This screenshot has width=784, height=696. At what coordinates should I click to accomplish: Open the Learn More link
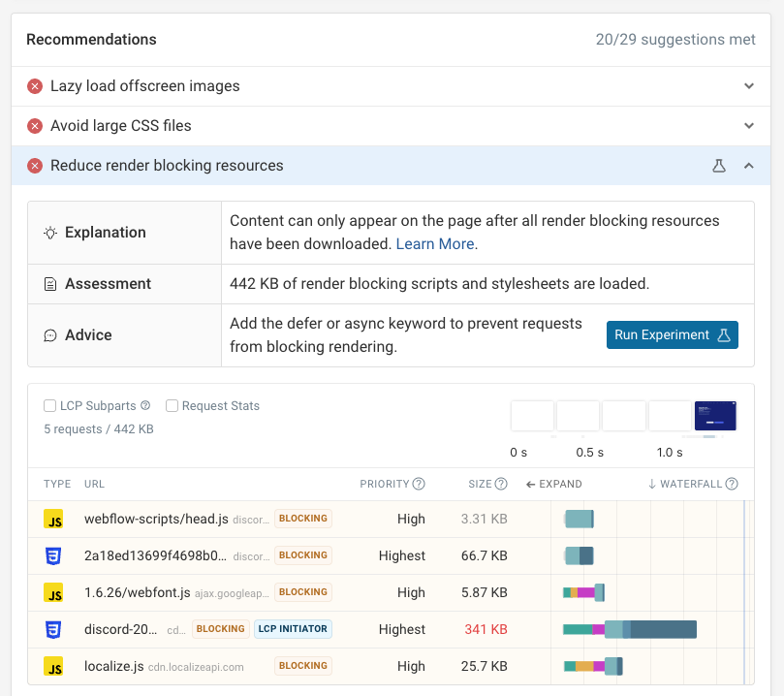point(435,244)
